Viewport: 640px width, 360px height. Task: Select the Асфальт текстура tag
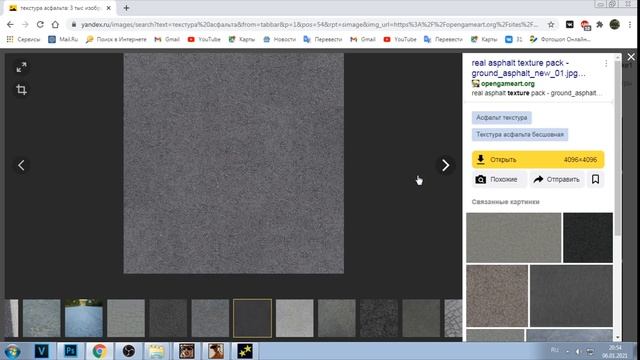[x=502, y=118]
